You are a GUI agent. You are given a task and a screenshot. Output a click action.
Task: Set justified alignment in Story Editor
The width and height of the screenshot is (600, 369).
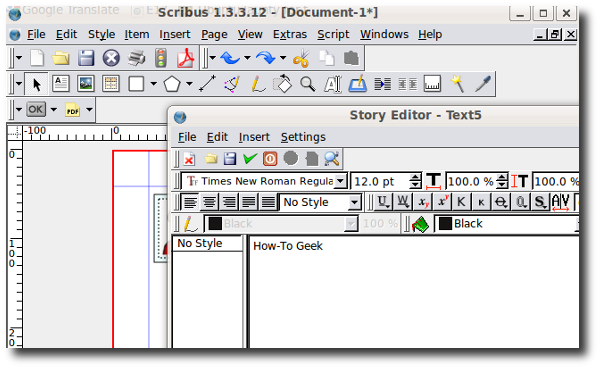point(249,202)
